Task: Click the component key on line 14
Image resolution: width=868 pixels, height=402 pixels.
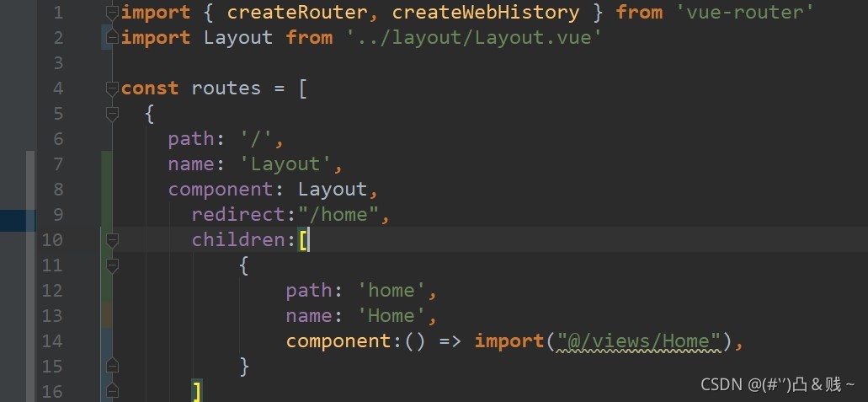Action: click(x=338, y=340)
